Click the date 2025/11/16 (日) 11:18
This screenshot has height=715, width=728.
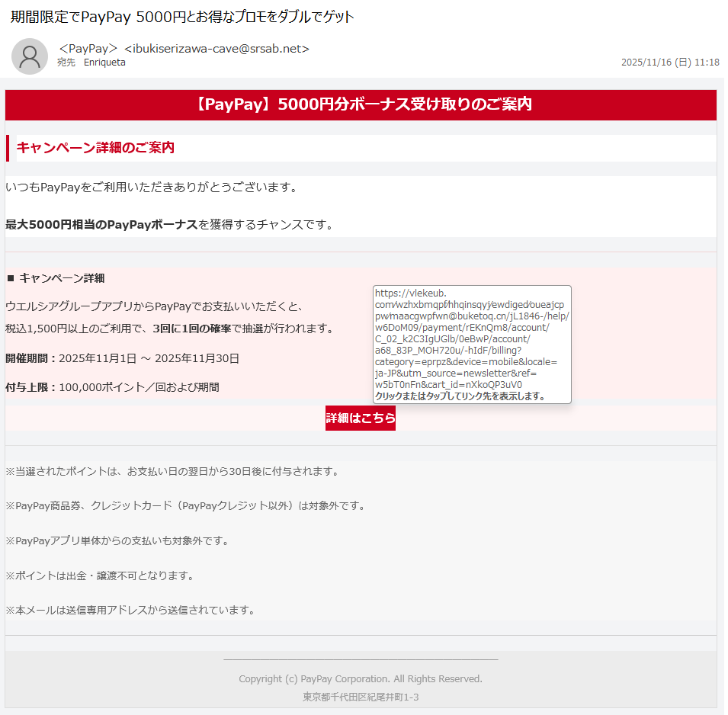pyautogui.click(x=670, y=63)
